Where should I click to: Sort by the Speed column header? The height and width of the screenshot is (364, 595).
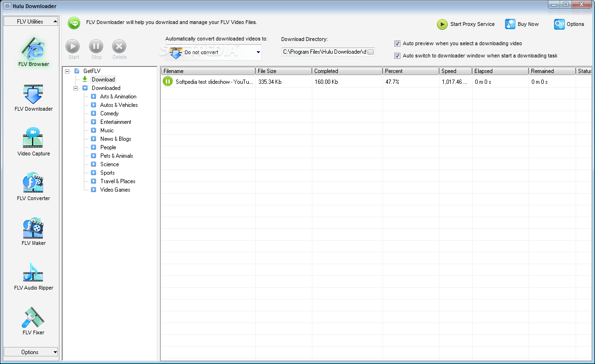[x=456, y=71]
